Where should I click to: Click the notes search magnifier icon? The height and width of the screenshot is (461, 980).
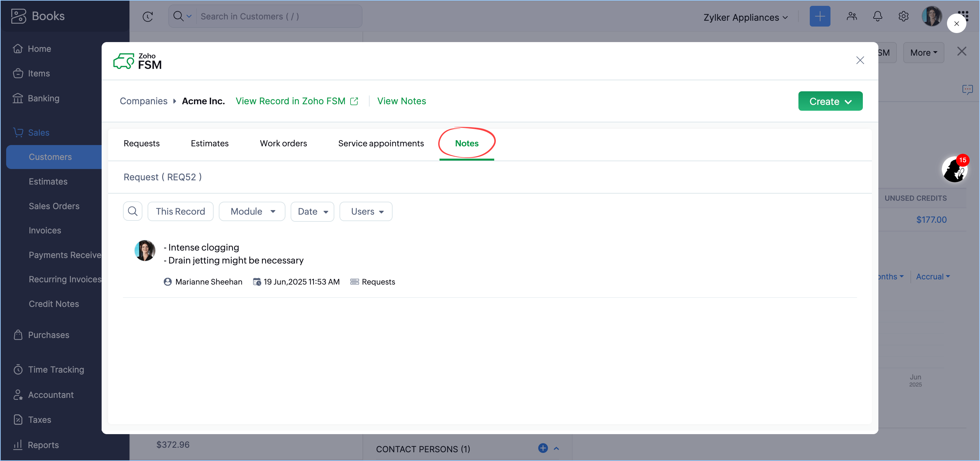tap(132, 211)
